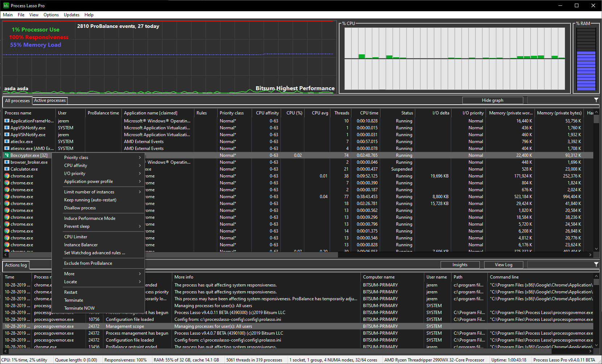602x364 pixels.
Task: Click the process list scroll-down arrow
Action: [596, 249]
